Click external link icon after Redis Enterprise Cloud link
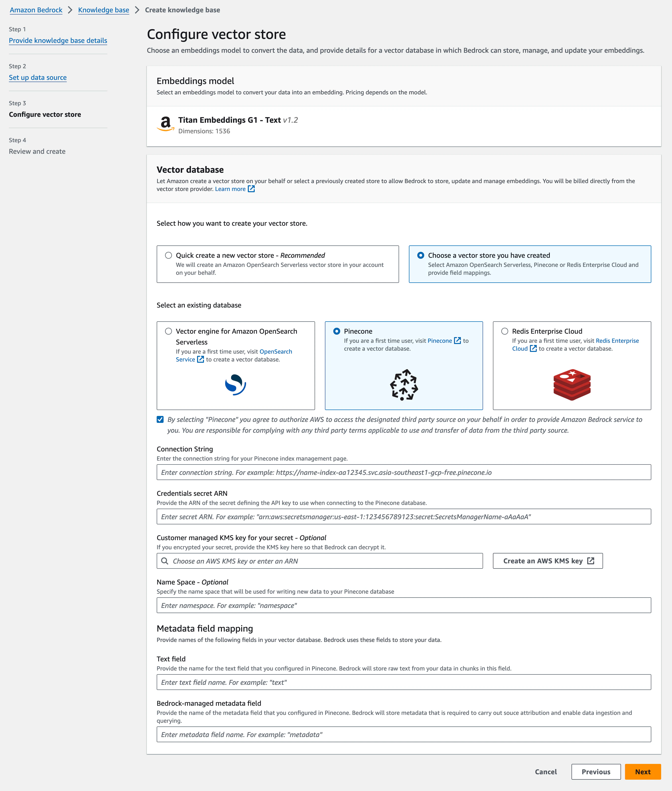The width and height of the screenshot is (672, 791). 533,349
